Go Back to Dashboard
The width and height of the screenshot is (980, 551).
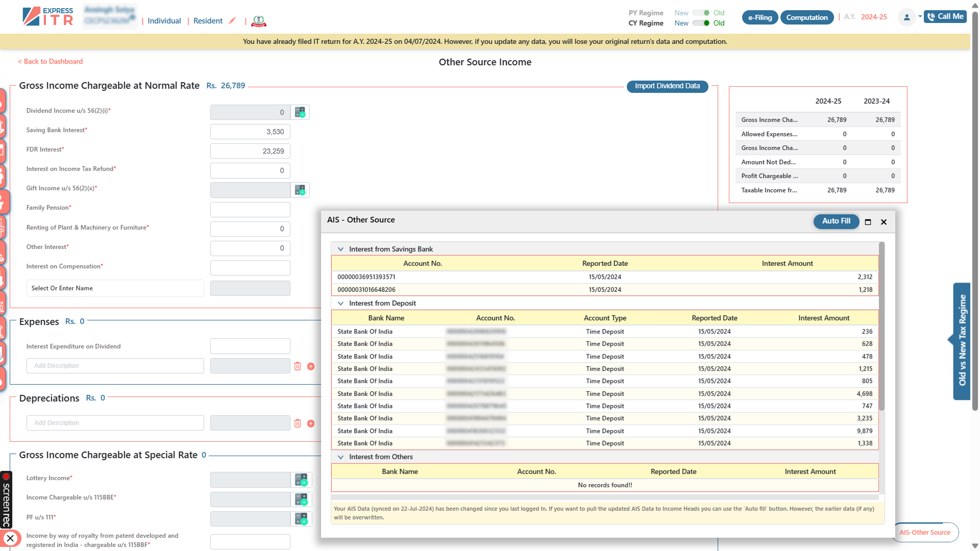click(x=50, y=61)
